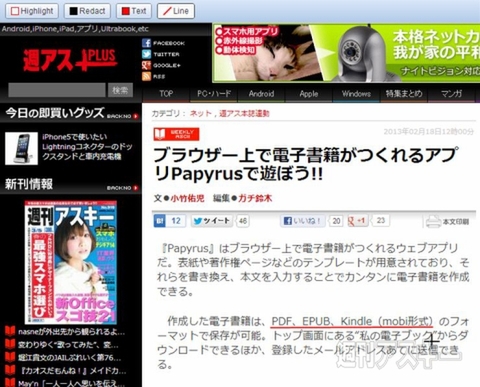This screenshot has height=387, width=480.
Task: Click the 週アスPLUS site logo
Action: tap(70, 60)
